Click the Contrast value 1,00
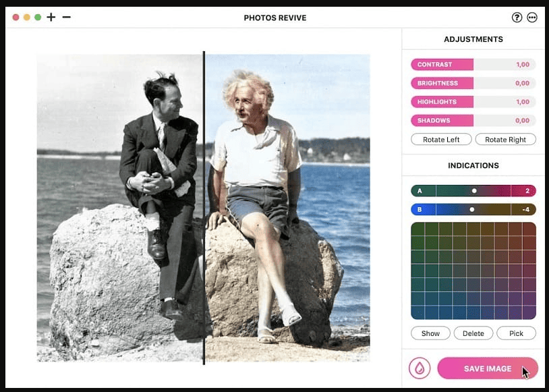 pos(523,65)
